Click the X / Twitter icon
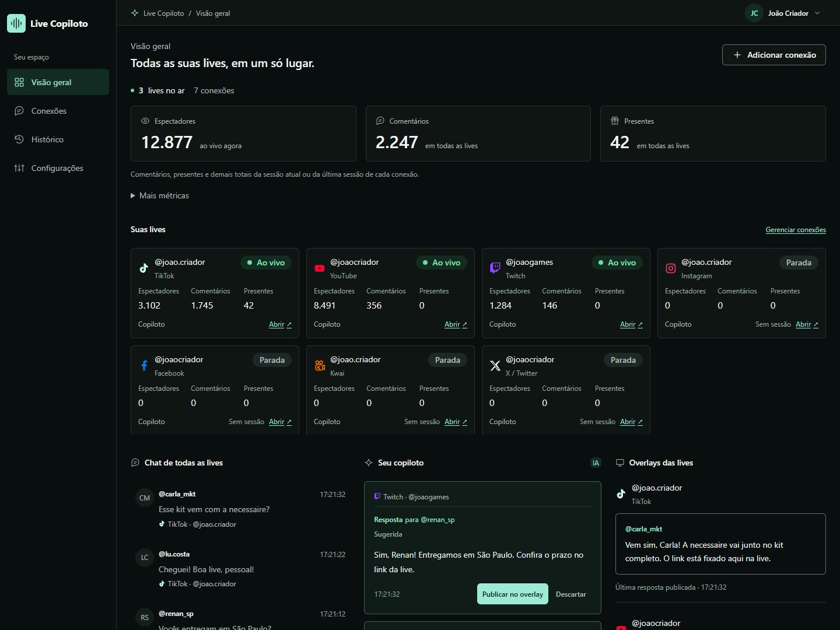Screen dimensions: 840x630 [495, 366]
